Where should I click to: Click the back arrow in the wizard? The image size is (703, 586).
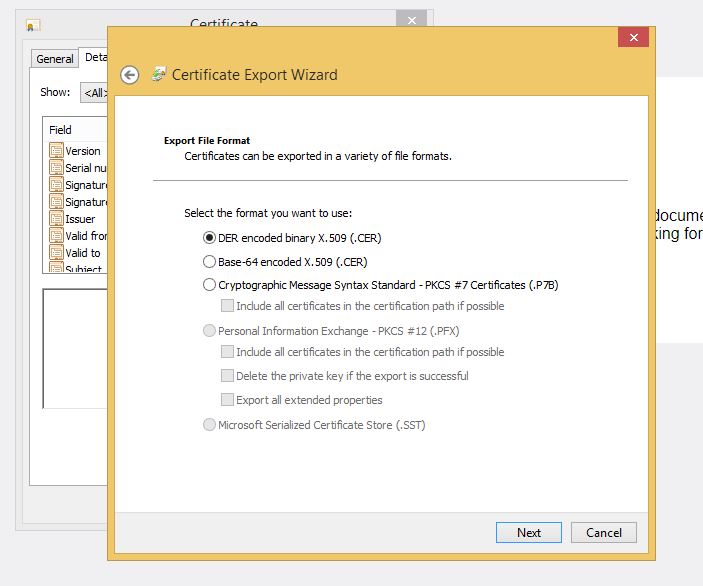point(128,75)
